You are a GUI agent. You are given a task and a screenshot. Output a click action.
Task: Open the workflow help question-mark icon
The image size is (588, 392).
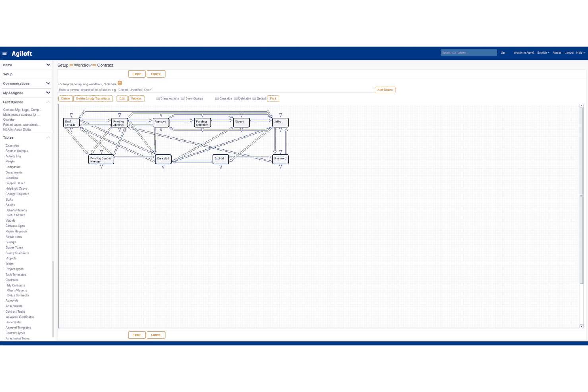[x=120, y=83]
